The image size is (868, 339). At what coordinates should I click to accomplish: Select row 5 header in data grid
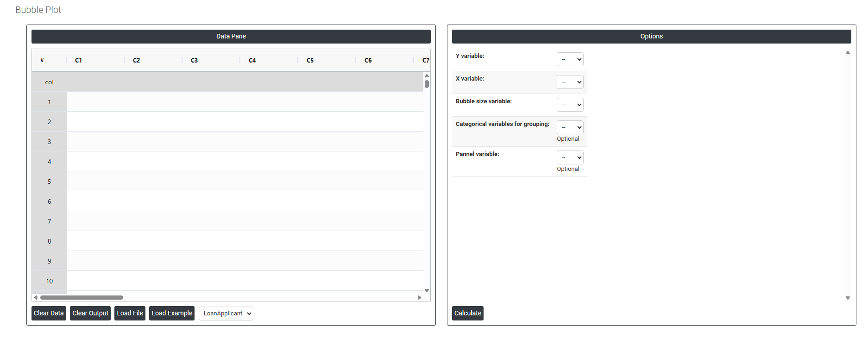[x=49, y=182]
